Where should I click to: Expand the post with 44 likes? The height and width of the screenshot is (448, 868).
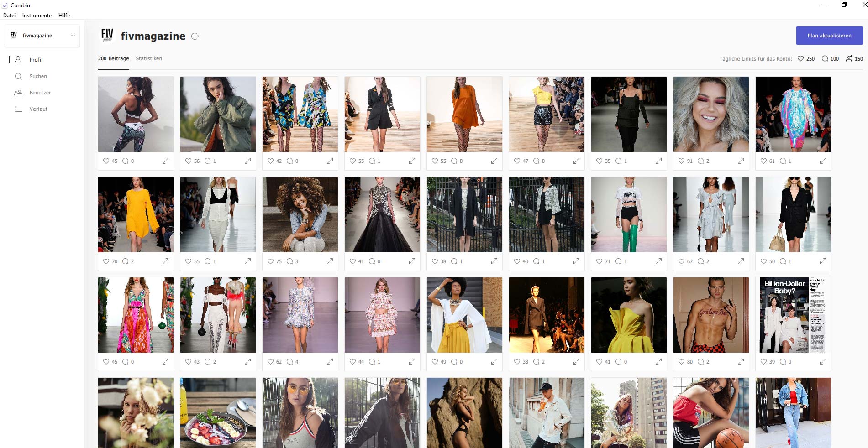tap(412, 362)
